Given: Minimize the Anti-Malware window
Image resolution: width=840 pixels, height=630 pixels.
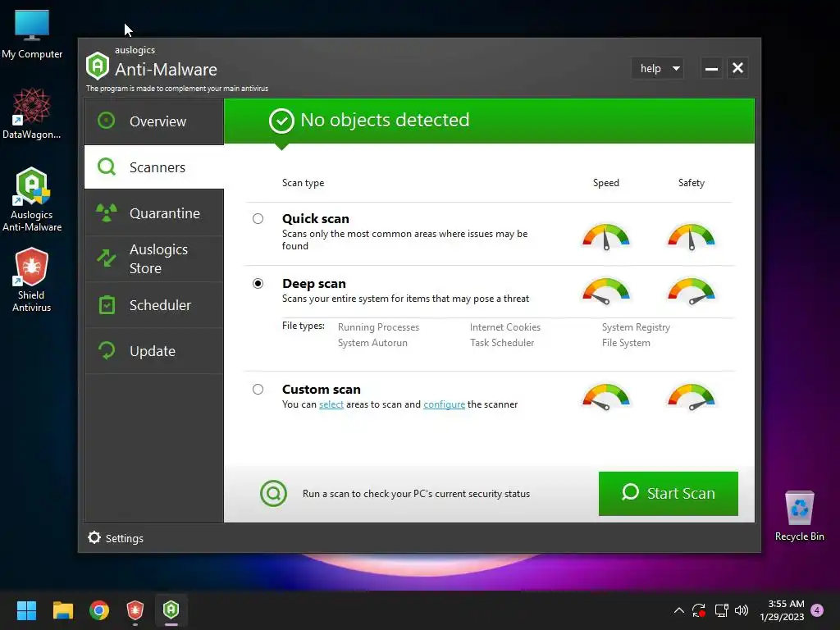Looking at the screenshot, I should [711, 69].
